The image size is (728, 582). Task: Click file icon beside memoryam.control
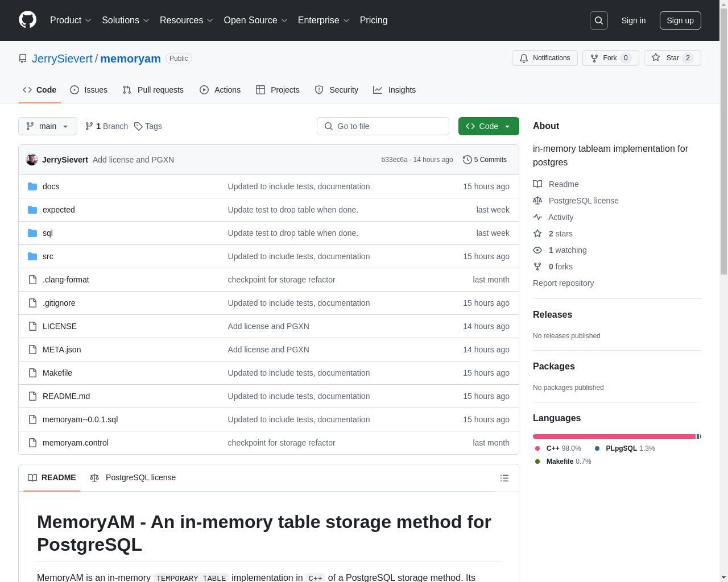(32, 443)
